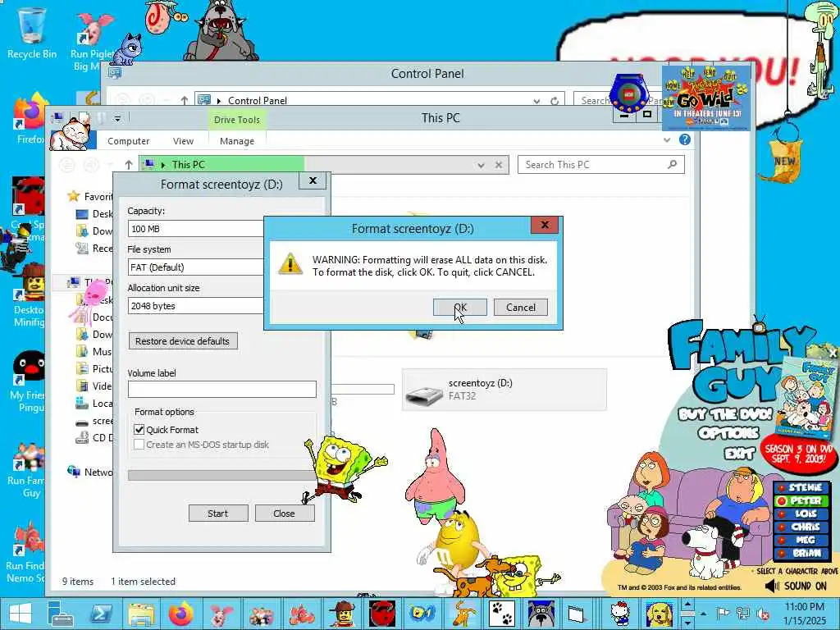The width and height of the screenshot is (840, 630).
Task: Click the Volume label input field
Action: click(221, 389)
